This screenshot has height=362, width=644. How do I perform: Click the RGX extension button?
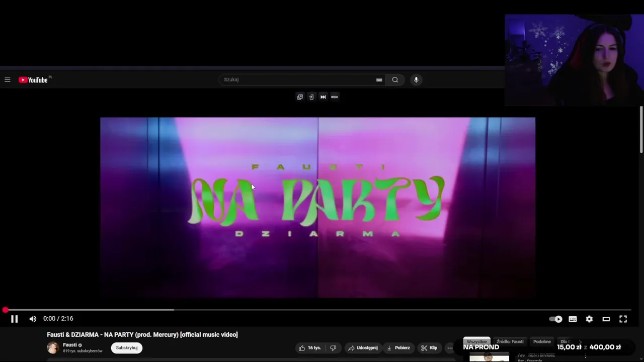[335, 97]
